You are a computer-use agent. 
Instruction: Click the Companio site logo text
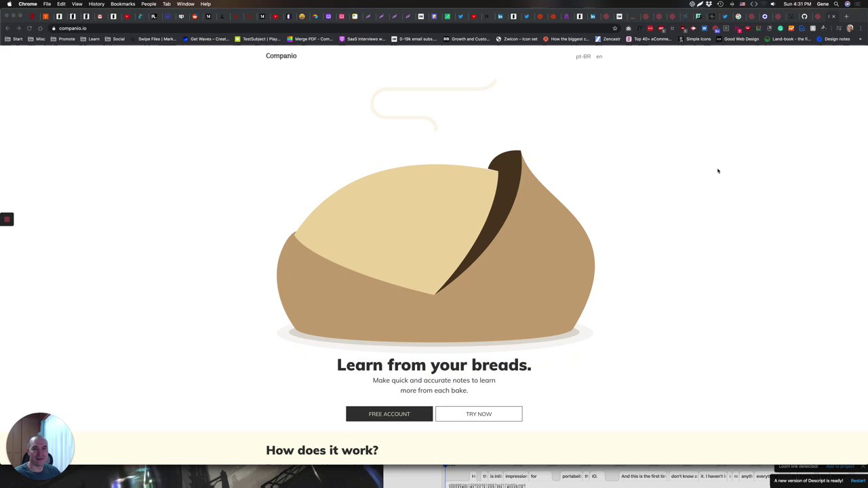point(281,56)
